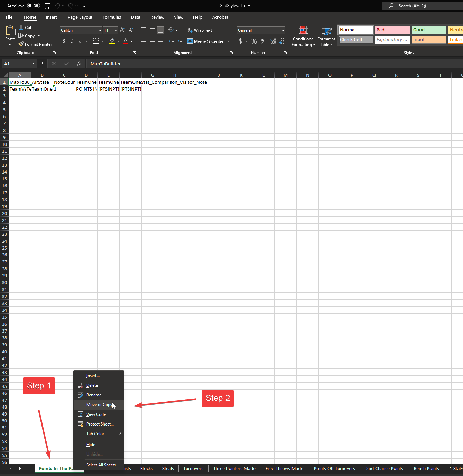Apply bold formatting with B icon
Image resolution: width=463 pixels, height=476 pixels.
point(64,41)
